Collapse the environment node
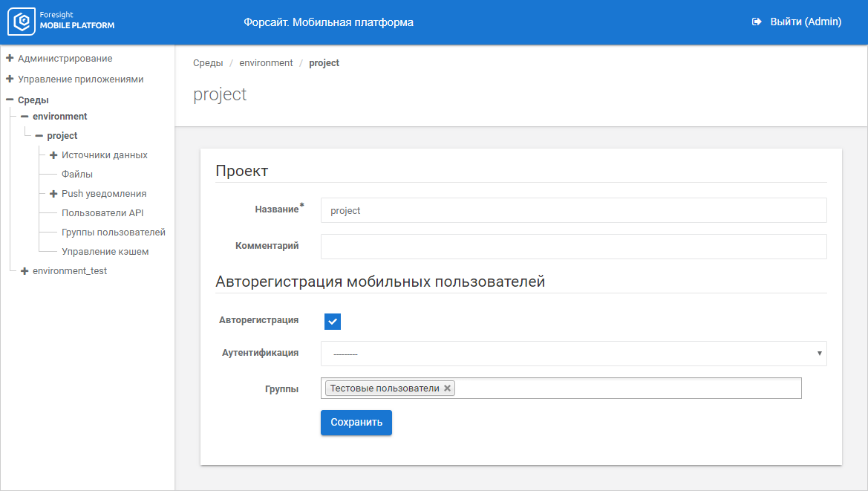The height and width of the screenshot is (491, 868). point(25,117)
